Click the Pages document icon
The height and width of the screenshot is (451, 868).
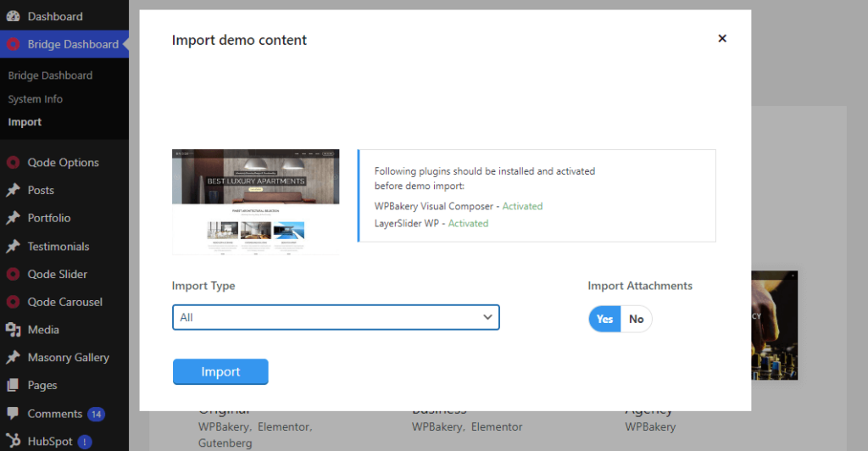[x=13, y=385]
